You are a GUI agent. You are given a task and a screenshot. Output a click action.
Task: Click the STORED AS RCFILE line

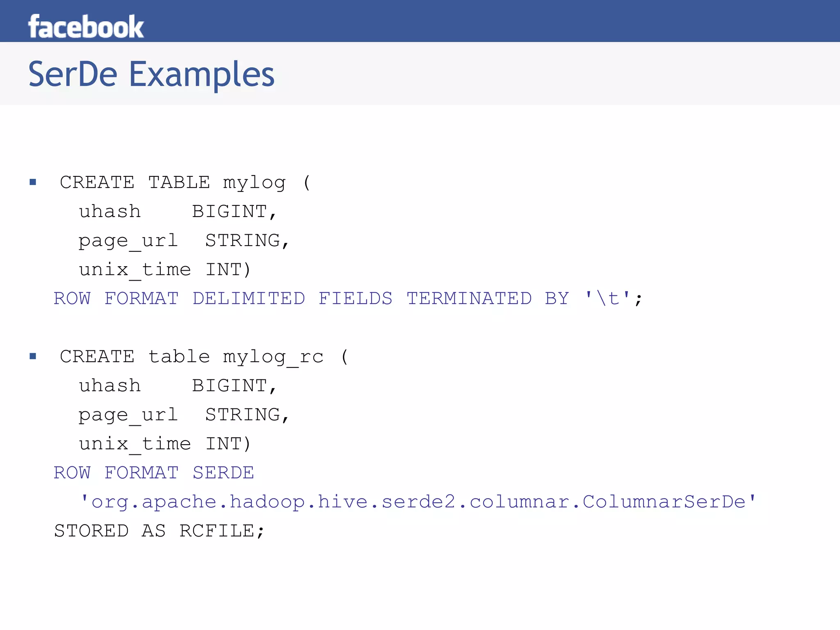[x=160, y=531]
